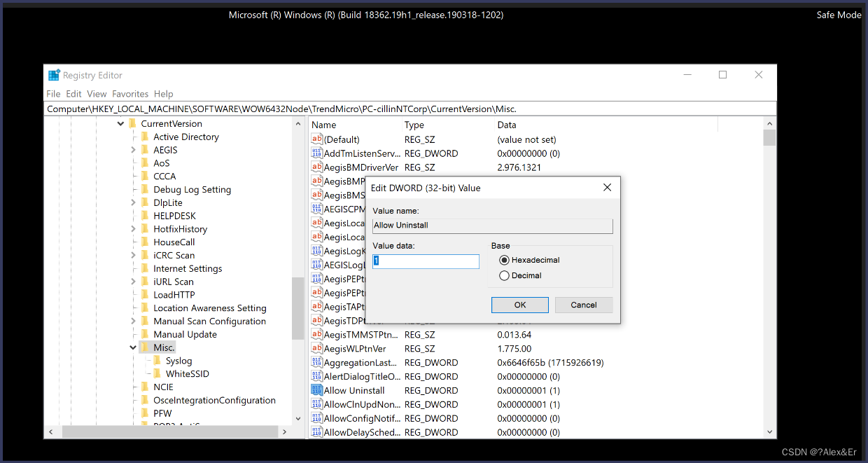This screenshot has height=463, width=868.
Task: Click the AegisBMDriverVer string value icon
Action: (316, 167)
